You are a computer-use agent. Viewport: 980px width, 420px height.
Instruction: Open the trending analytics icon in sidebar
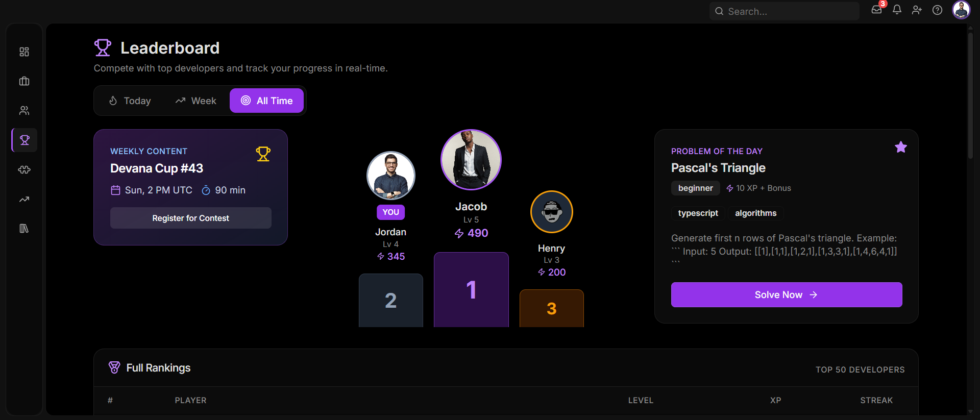24,199
